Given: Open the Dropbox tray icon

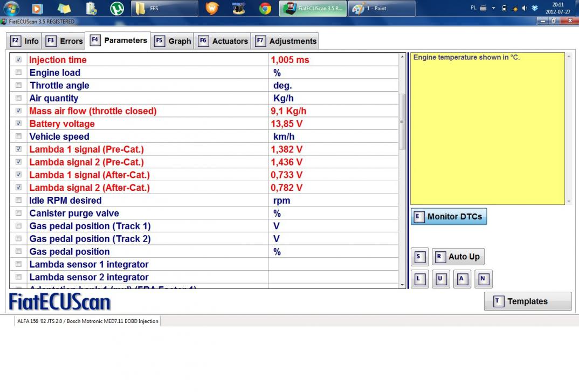Looking at the screenshot, I should tap(535, 8).
